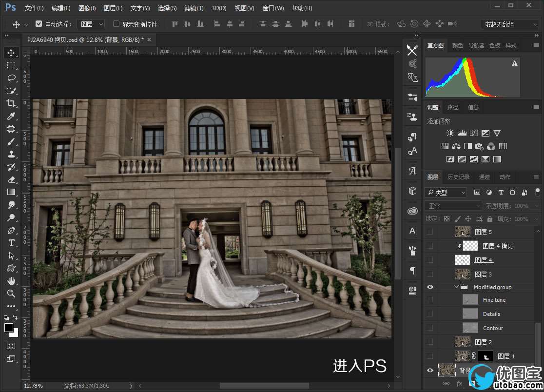544x392 pixels.
Task: Collapse the Modified group folder
Action: point(456,287)
